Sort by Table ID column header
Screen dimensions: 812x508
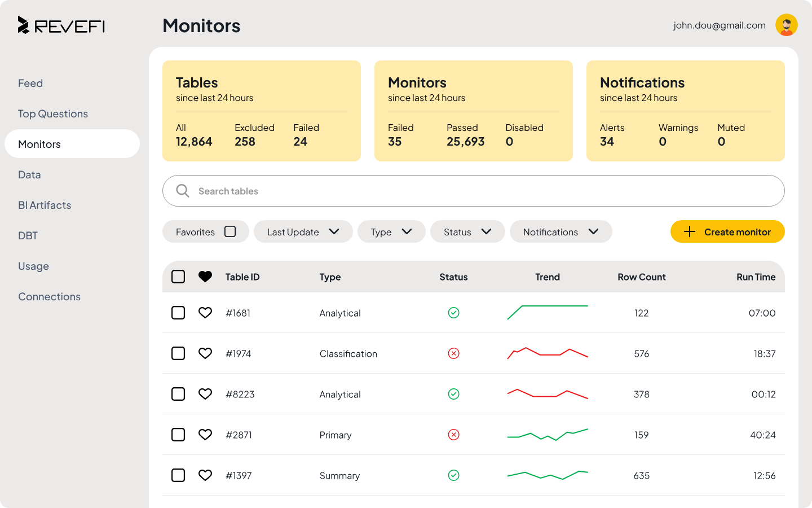coord(242,277)
